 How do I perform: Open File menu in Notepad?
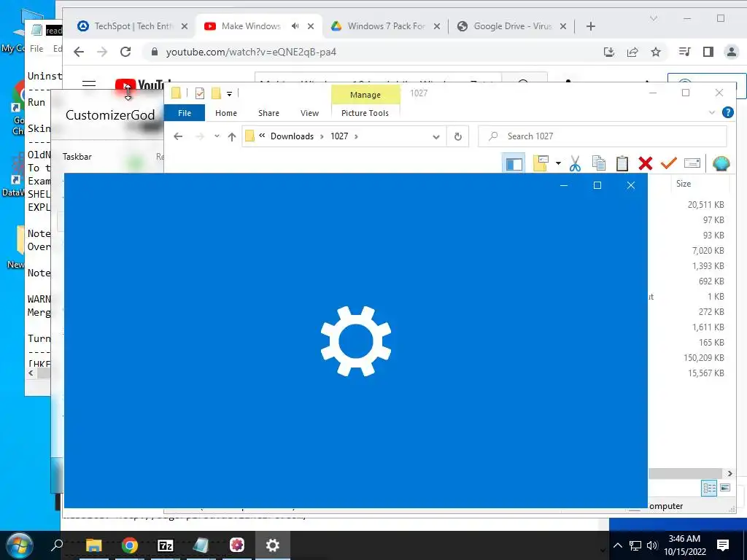tap(36, 49)
